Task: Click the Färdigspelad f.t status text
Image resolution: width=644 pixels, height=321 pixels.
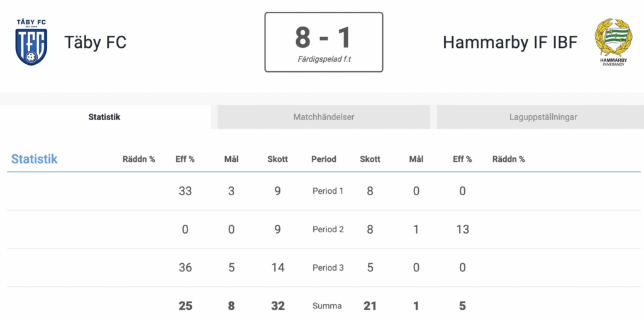Action: pos(324,59)
